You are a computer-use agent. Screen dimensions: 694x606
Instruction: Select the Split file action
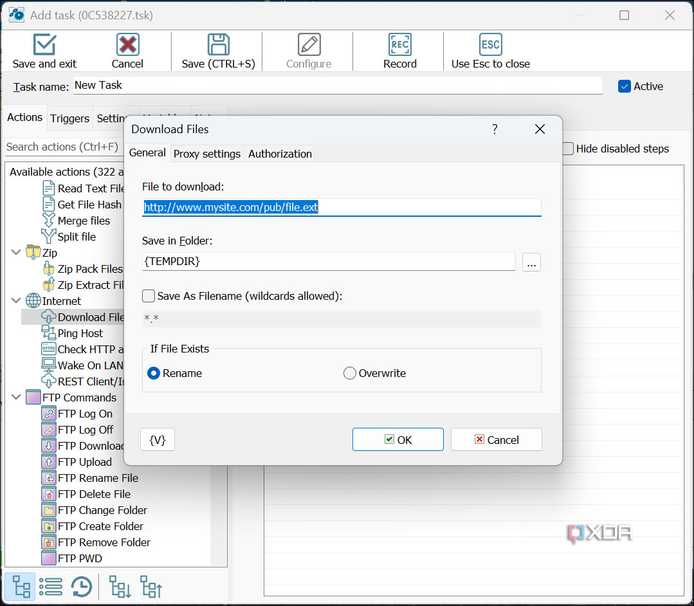(x=69, y=237)
